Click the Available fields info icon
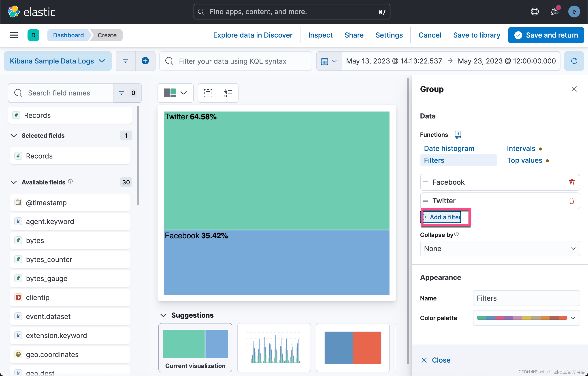588x376 pixels. 70,182
